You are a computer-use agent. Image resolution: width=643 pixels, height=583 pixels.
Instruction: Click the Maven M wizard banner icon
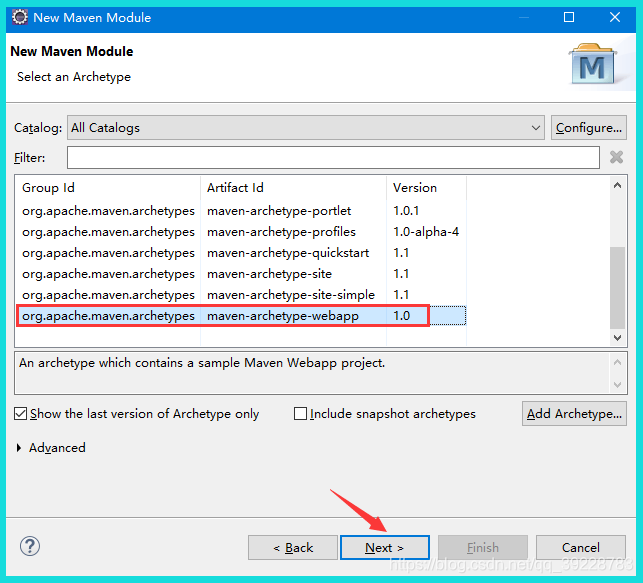(593, 64)
